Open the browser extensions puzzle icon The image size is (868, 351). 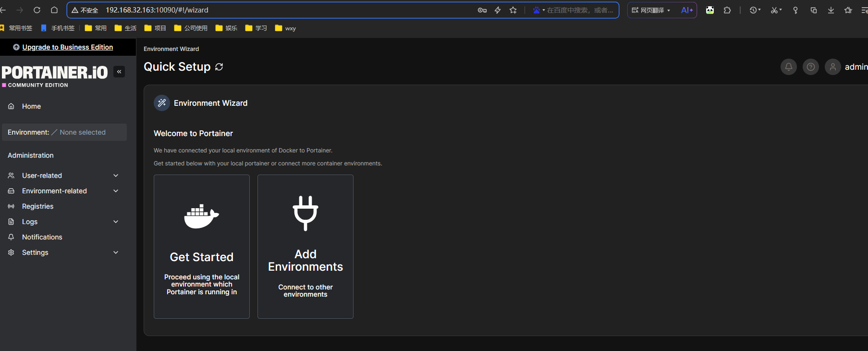[x=727, y=10]
